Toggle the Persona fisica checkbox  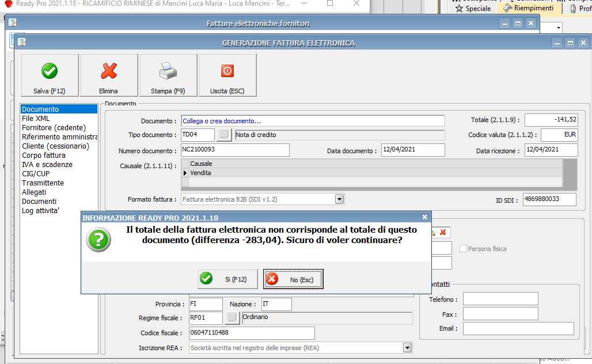pyautogui.click(x=464, y=249)
